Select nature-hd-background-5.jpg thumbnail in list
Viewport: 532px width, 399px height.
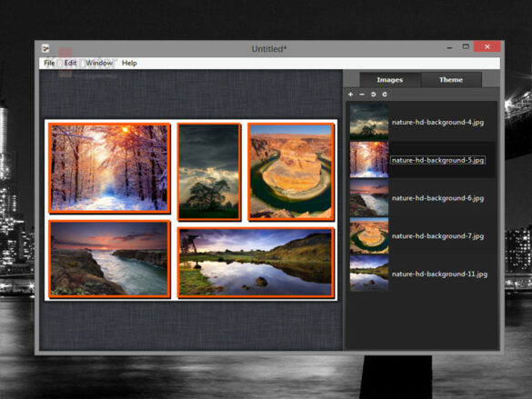pos(369,160)
